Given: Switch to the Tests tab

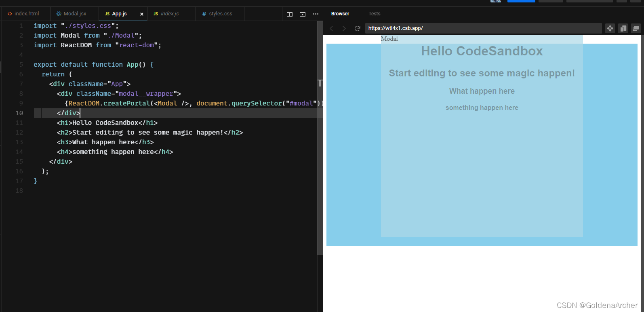Looking at the screenshot, I should coord(375,14).
